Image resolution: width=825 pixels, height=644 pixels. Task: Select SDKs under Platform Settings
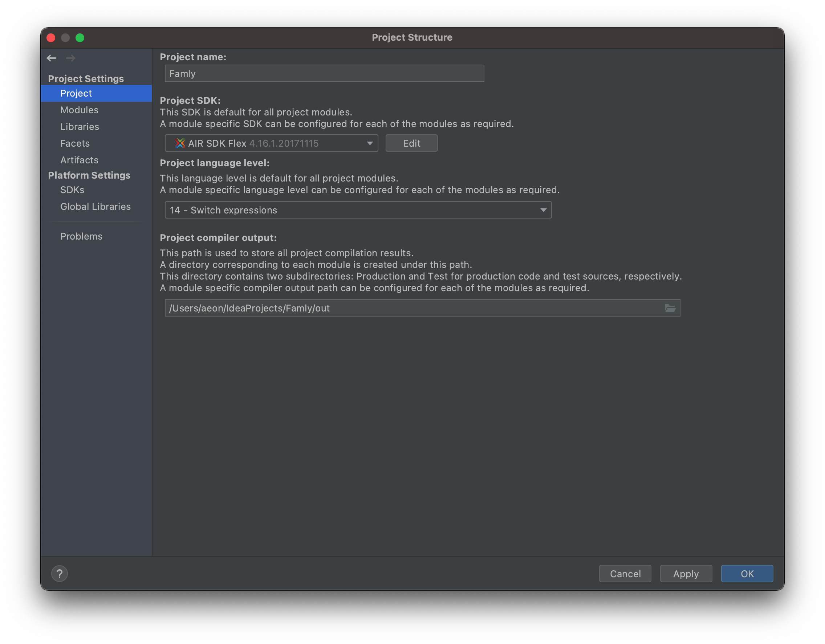click(x=72, y=190)
